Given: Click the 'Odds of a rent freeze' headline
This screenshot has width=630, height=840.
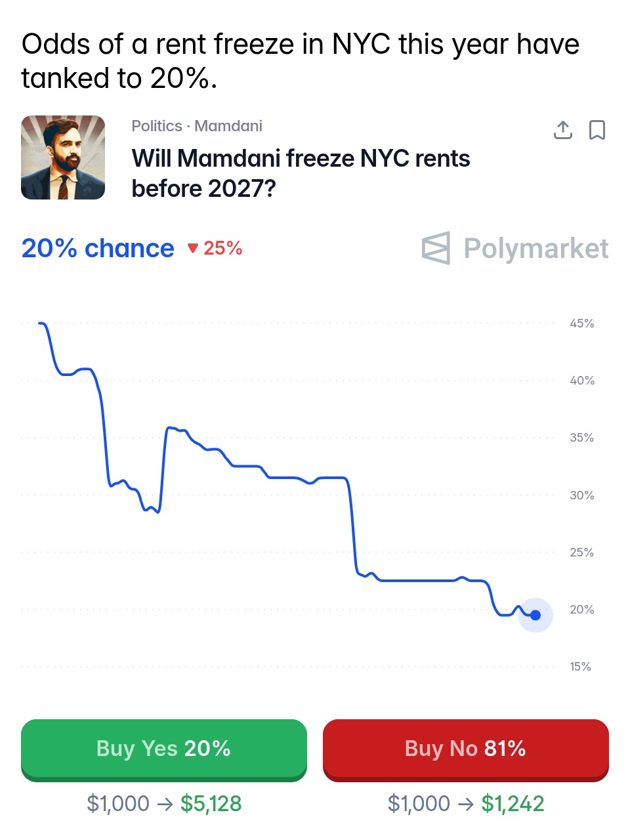Looking at the screenshot, I should tap(300, 61).
